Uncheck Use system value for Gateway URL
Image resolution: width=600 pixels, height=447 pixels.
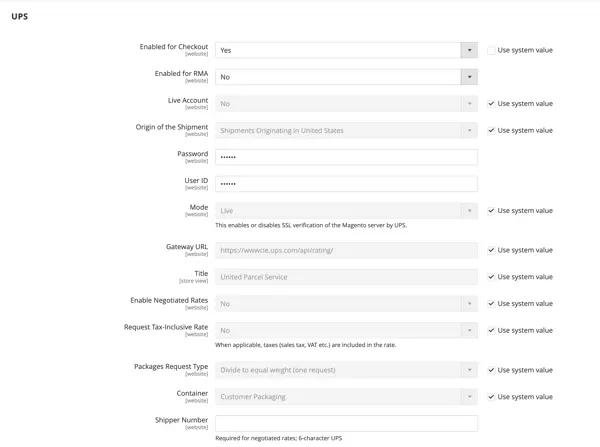(491, 250)
